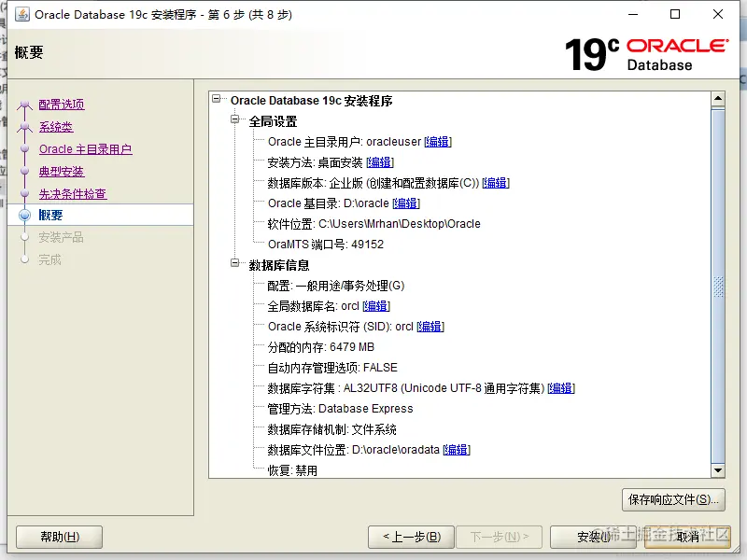The width and height of the screenshot is (747, 560).
Task: Close the Oracle installer window
Action: click(718, 14)
